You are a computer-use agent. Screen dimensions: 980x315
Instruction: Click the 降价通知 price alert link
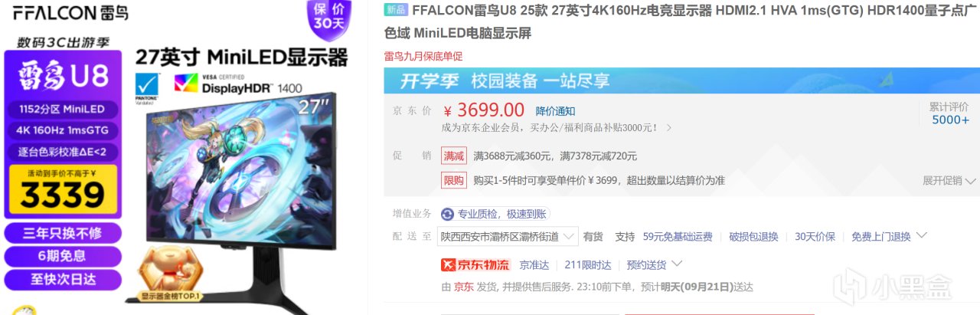click(x=555, y=111)
